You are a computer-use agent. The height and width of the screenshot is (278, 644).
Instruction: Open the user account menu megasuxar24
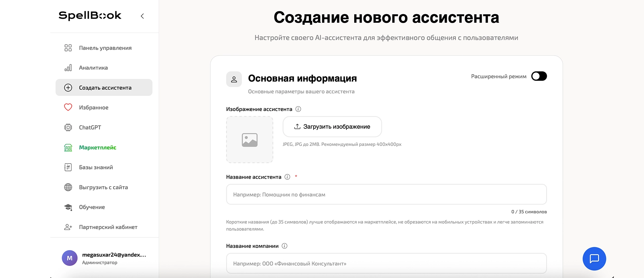(x=104, y=258)
